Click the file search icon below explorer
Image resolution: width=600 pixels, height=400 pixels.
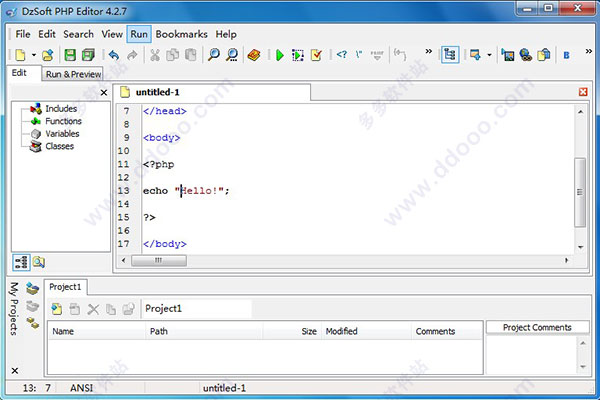39,262
